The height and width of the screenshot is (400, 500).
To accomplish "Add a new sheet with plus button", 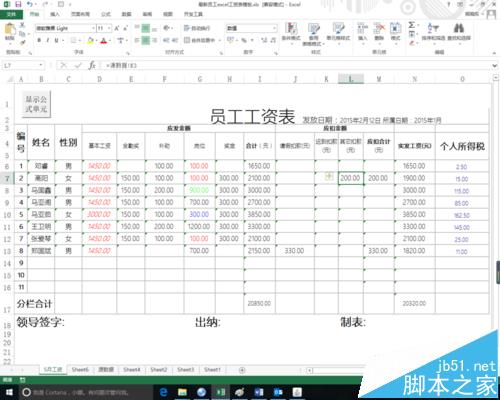I will tap(242, 370).
